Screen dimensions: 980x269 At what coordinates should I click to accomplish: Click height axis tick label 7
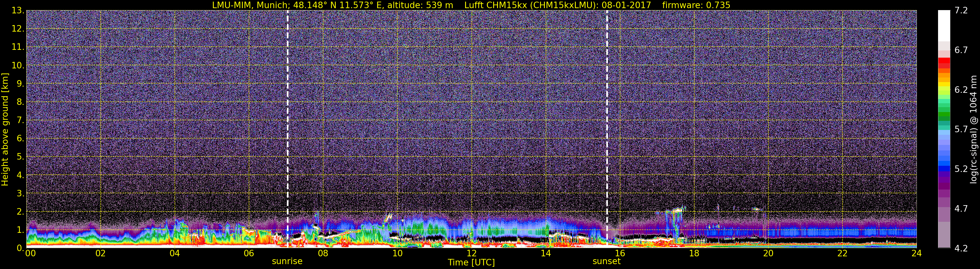20,120
